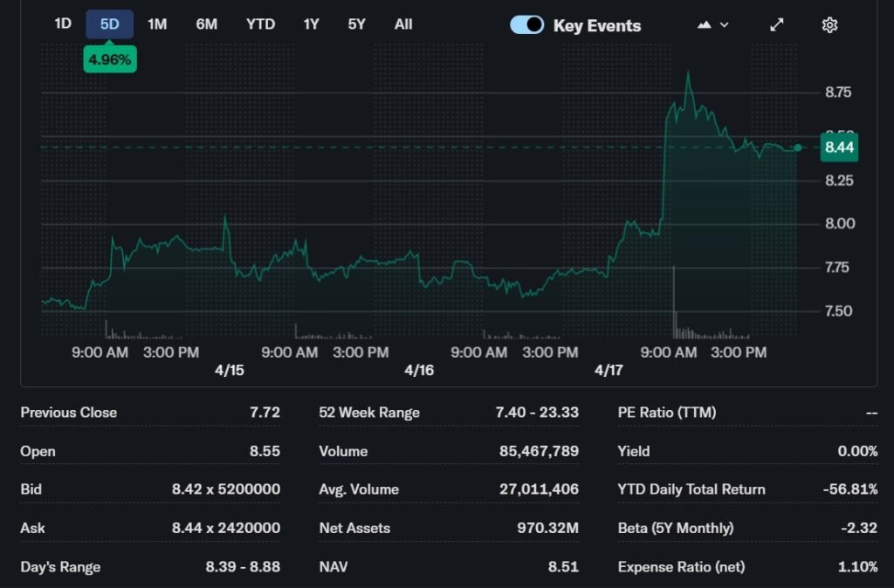Show YTD chart range

(x=260, y=24)
